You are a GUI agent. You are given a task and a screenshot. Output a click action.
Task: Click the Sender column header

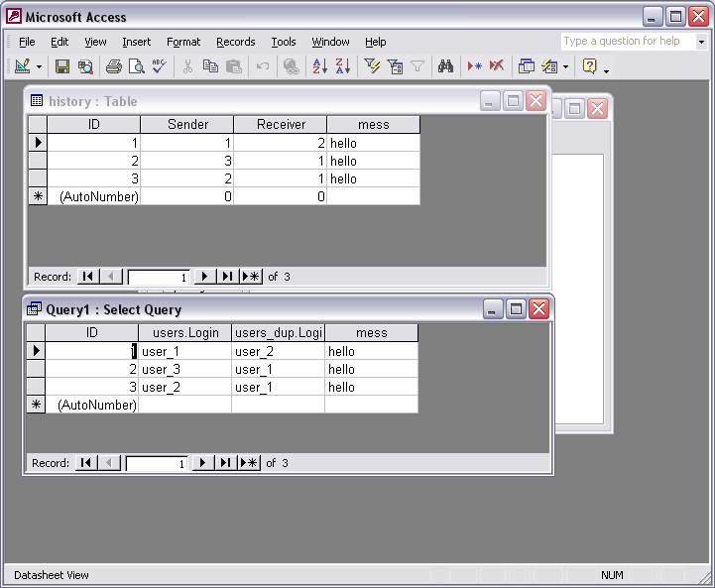coord(187,125)
